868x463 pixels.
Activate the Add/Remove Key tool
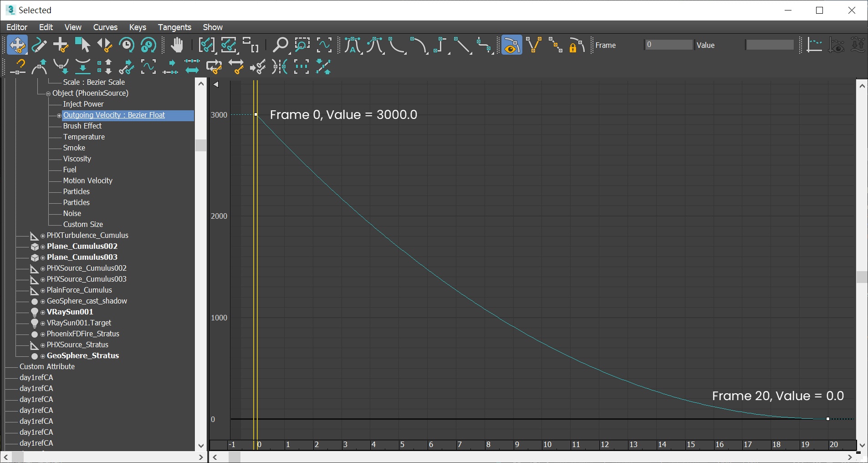(x=61, y=45)
